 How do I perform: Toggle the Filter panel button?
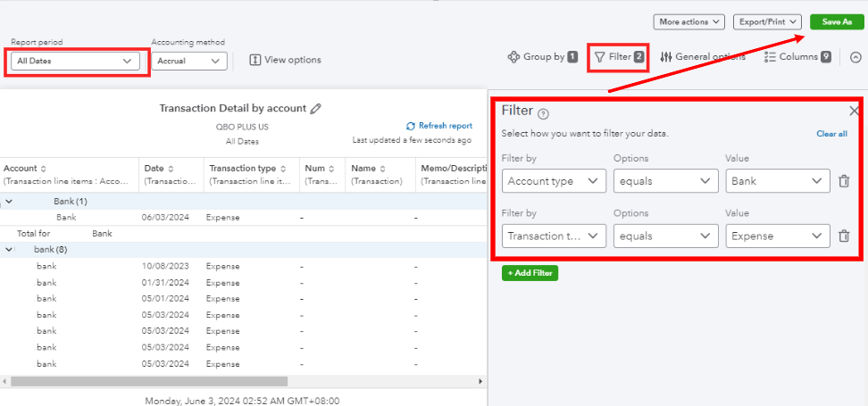tap(618, 57)
